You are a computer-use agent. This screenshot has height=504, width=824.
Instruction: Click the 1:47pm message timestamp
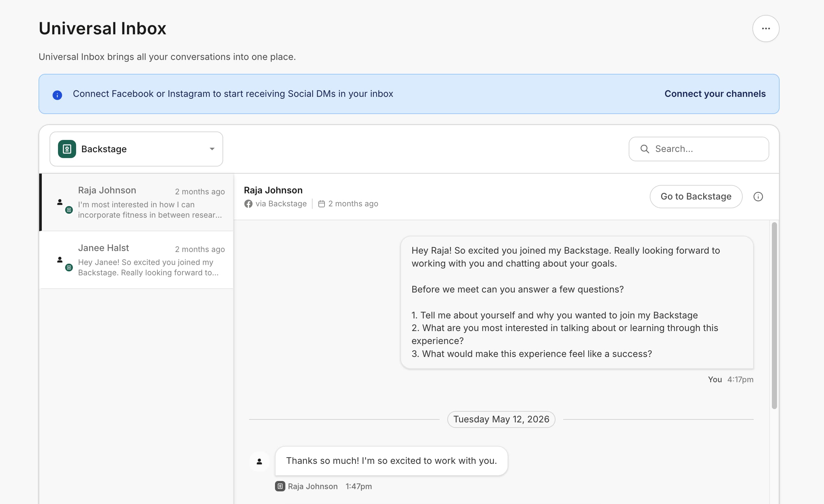pos(359,486)
